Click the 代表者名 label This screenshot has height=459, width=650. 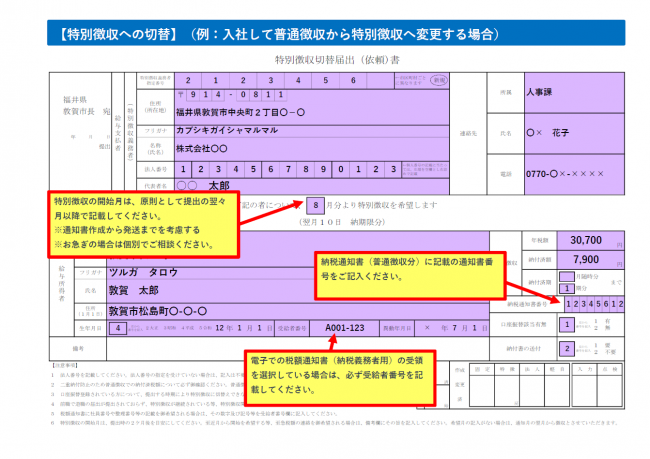[155, 186]
